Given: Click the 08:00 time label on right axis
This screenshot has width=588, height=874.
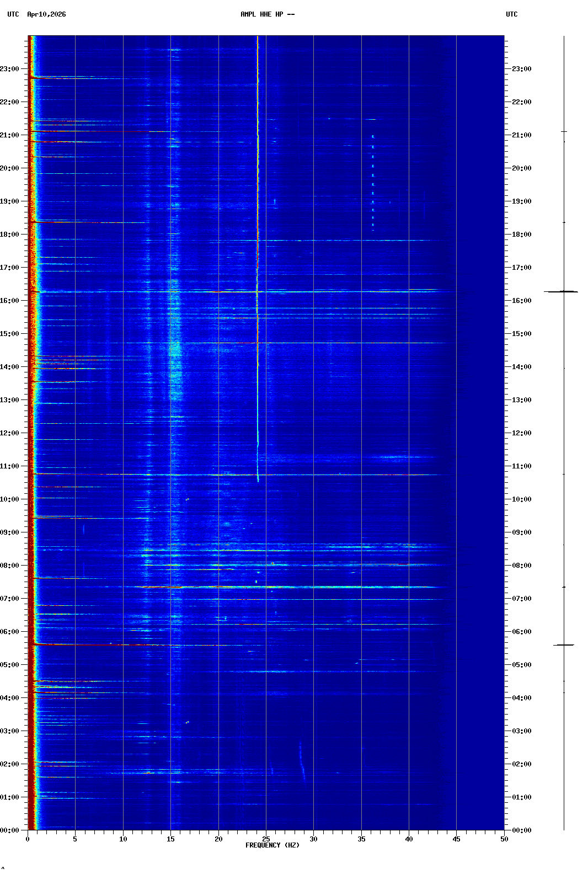Looking at the screenshot, I should pos(521,566).
